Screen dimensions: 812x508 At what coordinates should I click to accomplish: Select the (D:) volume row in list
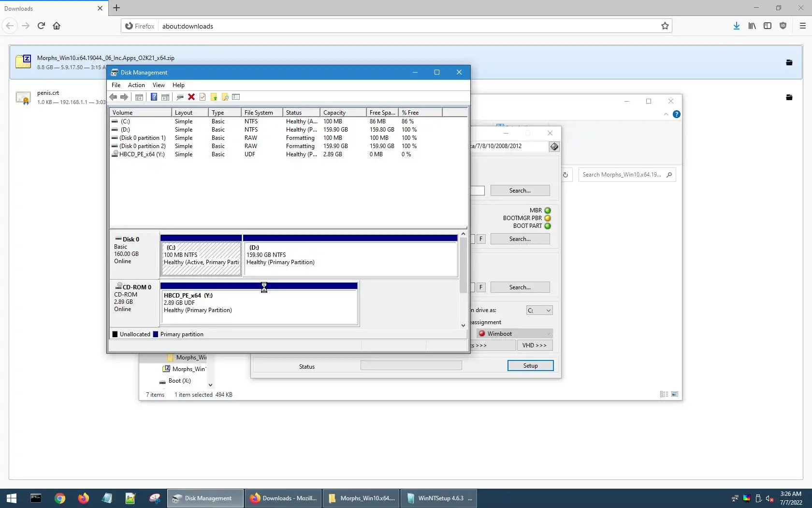point(289,130)
